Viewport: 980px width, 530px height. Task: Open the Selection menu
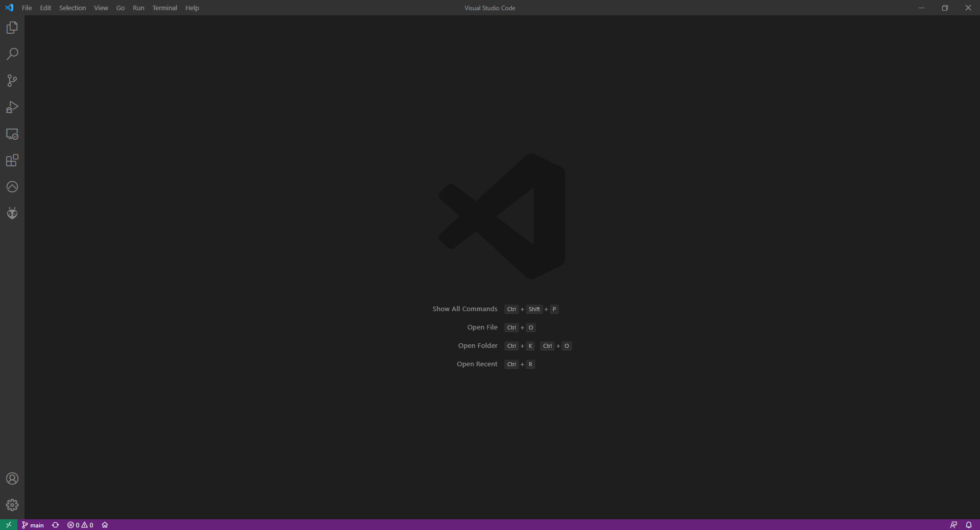(72, 8)
